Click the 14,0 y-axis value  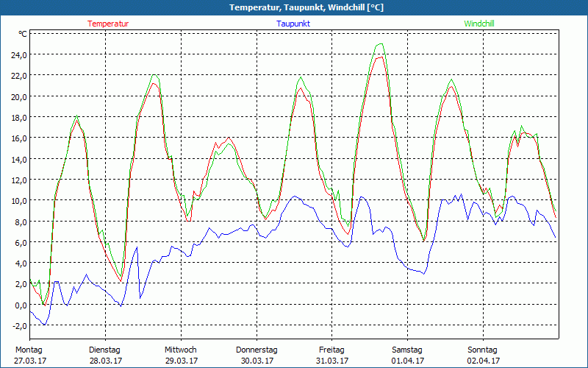[19, 159]
